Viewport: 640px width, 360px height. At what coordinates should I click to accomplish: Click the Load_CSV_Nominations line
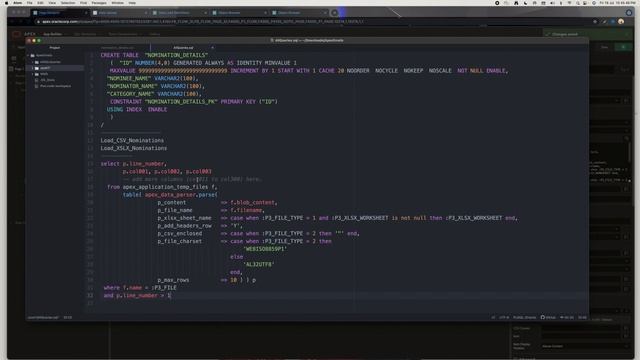132,140
